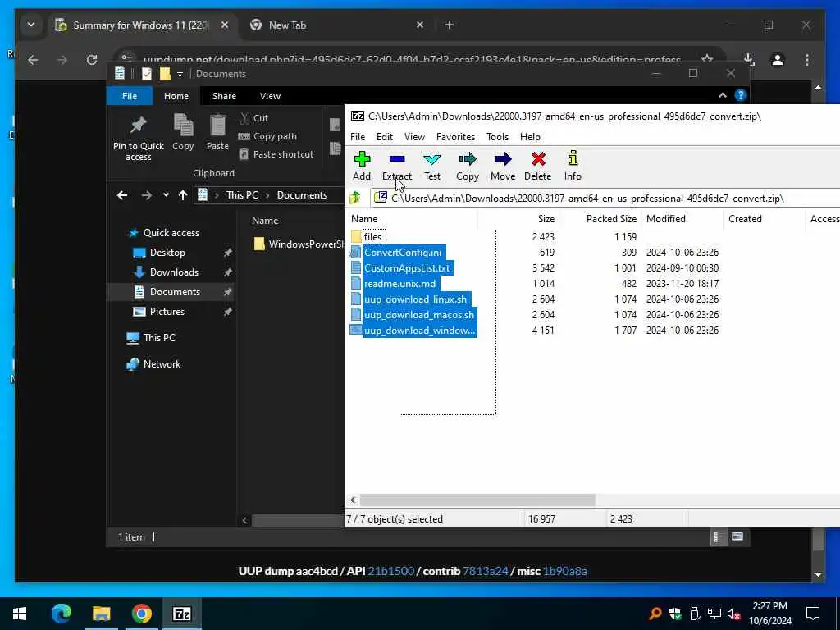Open the 7-Zip View menu
Screen dimensions: 840x630
pos(414,137)
